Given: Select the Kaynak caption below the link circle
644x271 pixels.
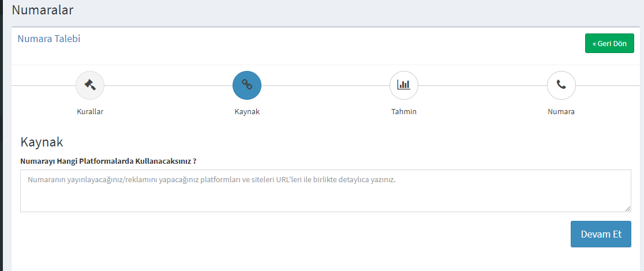Looking at the screenshot, I should click(x=247, y=112).
